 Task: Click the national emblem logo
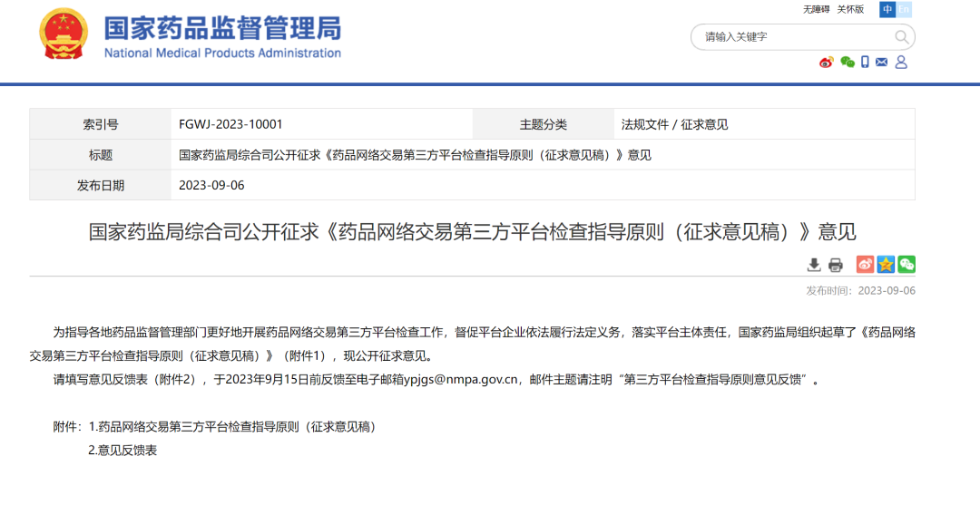tap(64, 34)
